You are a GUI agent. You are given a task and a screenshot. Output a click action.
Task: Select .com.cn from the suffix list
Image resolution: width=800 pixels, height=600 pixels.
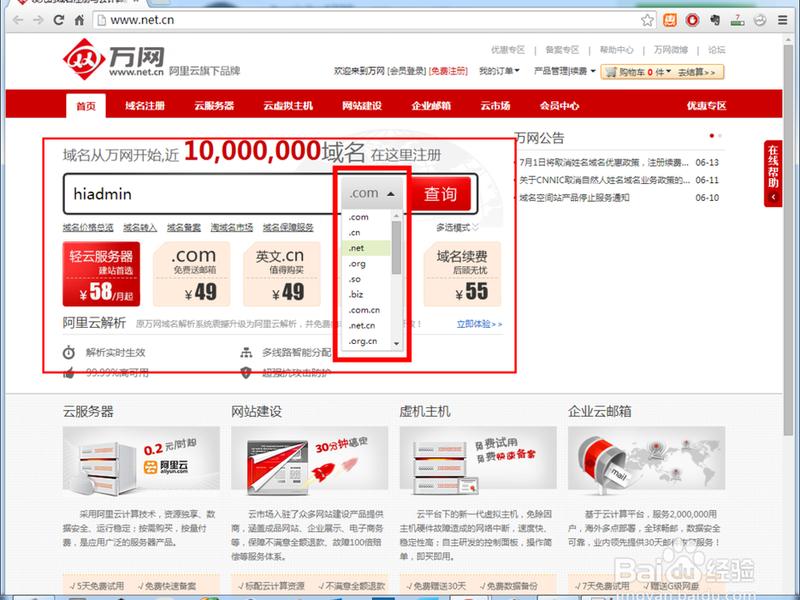(365, 310)
